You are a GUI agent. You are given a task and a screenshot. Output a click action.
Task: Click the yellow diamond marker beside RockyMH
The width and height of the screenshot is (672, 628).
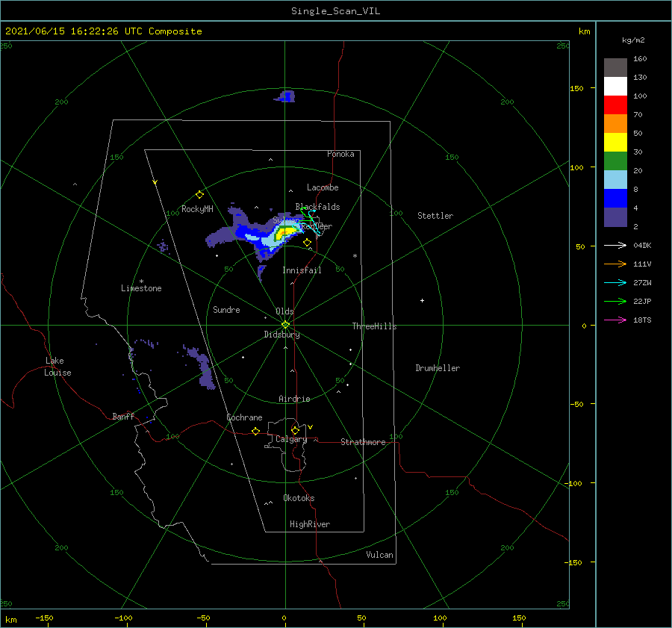point(199,195)
